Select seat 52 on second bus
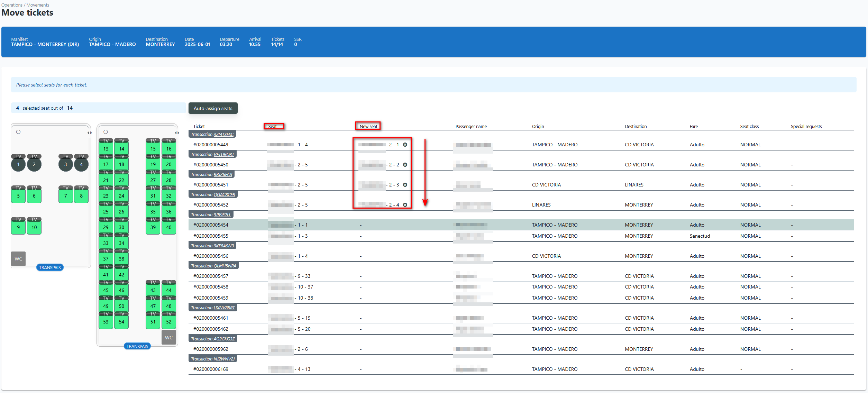 tap(169, 322)
